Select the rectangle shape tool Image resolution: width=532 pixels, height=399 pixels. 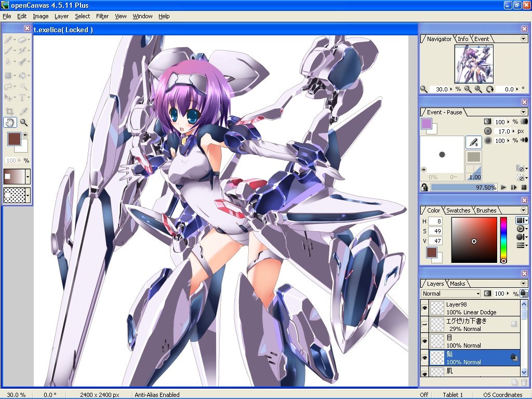coord(8,75)
